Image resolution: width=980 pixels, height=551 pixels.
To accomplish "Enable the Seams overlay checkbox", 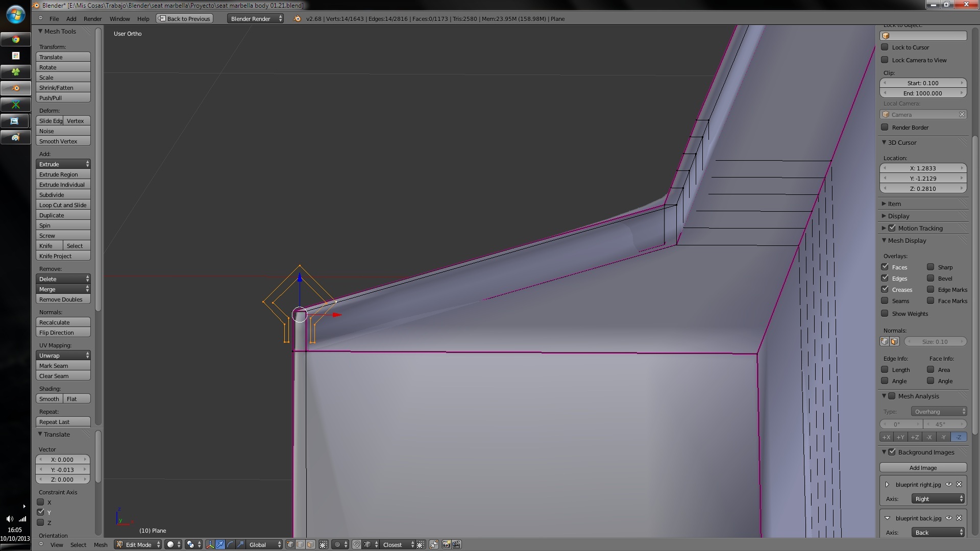I will click(885, 300).
